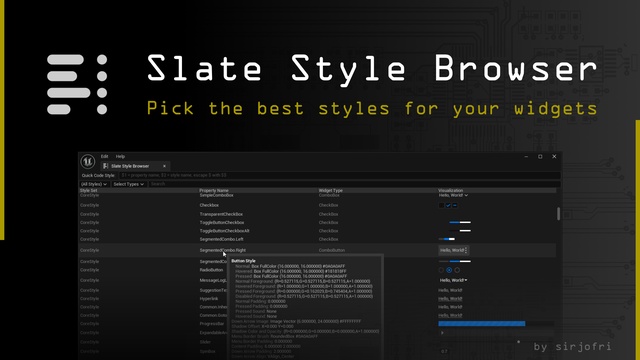The width and height of the screenshot is (640, 360).
Task: Close the Slate Style Browser tab
Action: coord(164,166)
